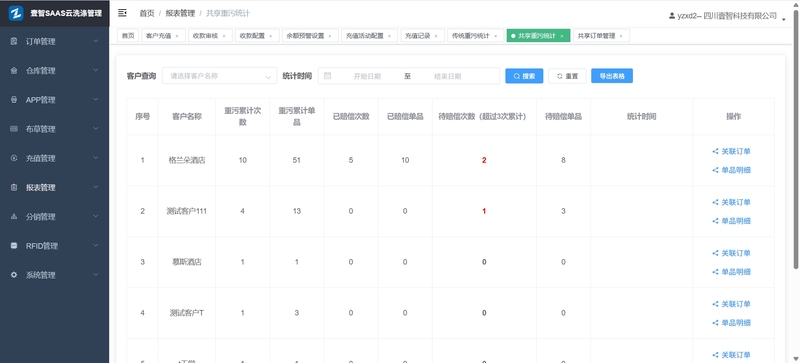Click 报表管理 in the breadcrumb

(180, 13)
